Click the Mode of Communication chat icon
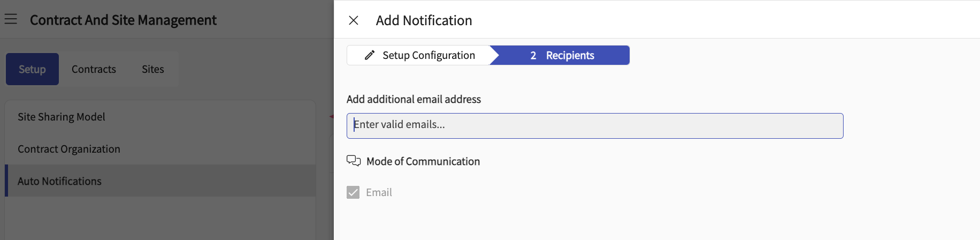980x240 pixels. (x=354, y=161)
